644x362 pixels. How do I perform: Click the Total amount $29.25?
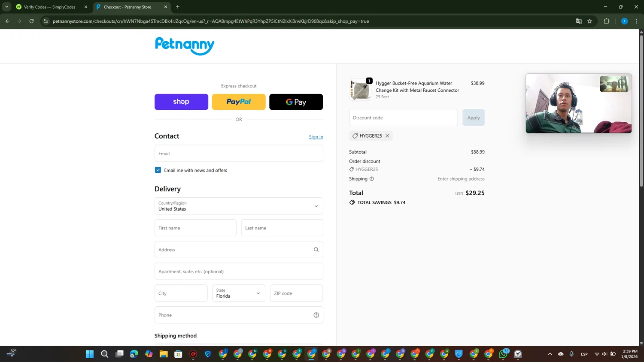pos(475,193)
